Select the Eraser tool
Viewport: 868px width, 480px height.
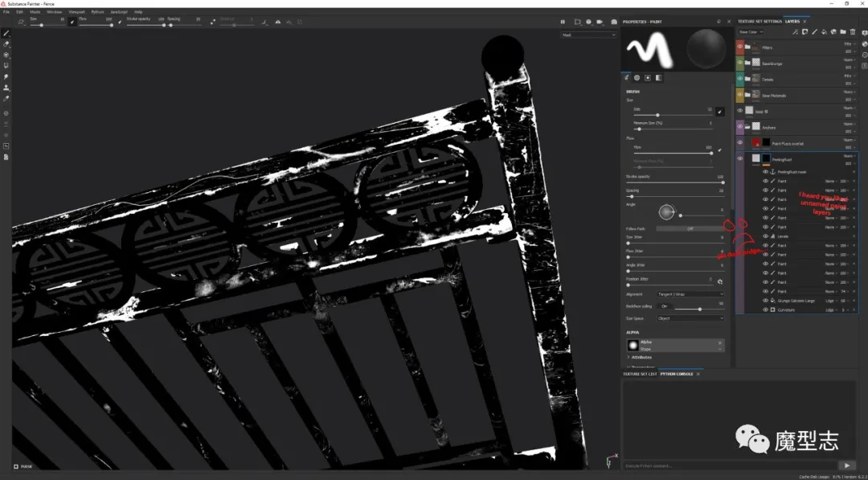(6, 43)
